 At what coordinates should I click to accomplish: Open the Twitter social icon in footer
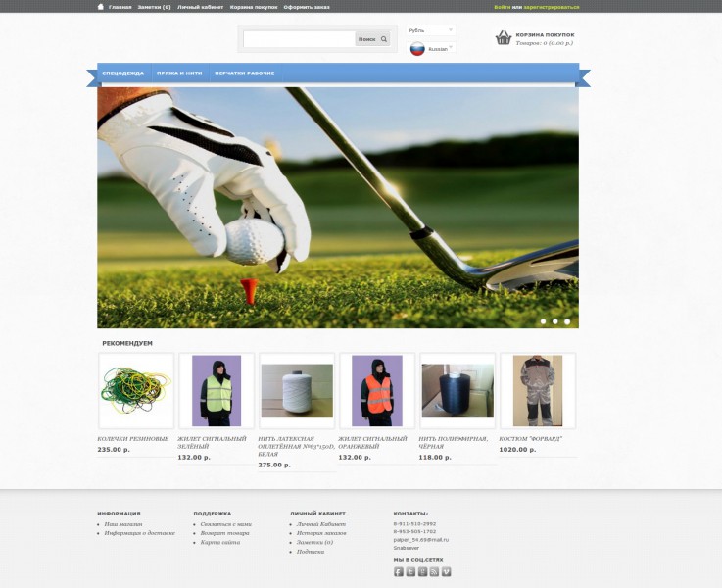click(x=410, y=571)
